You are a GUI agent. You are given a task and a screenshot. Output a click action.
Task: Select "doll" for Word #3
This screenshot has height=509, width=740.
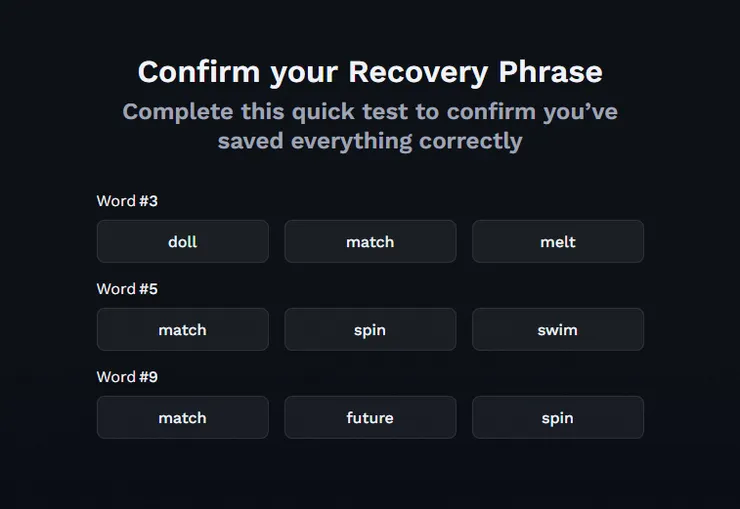pyautogui.click(x=182, y=242)
